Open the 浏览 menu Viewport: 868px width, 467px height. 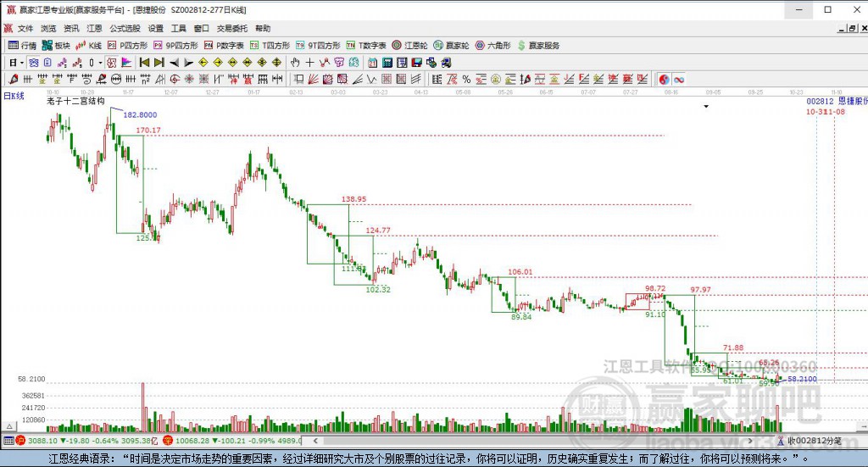click(48, 28)
